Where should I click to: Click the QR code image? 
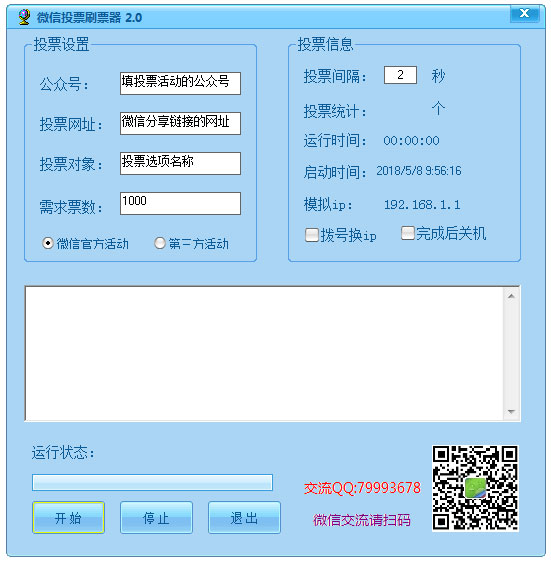point(475,488)
